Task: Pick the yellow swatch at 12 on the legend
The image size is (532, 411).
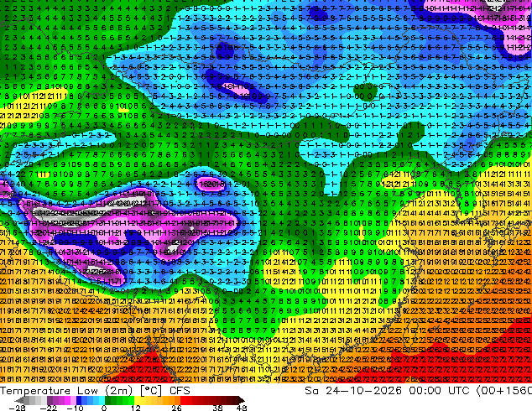Action: [x=137, y=400]
